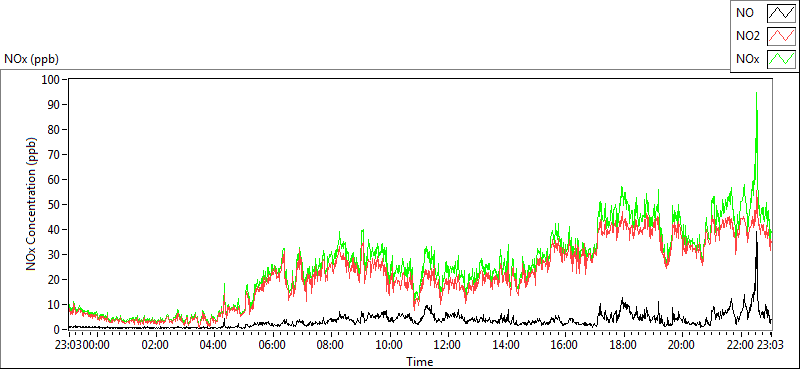Image resolution: width=800 pixels, height=369 pixels.
Task: Select the NO legend label
Action: pyautogui.click(x=743, y=13)
